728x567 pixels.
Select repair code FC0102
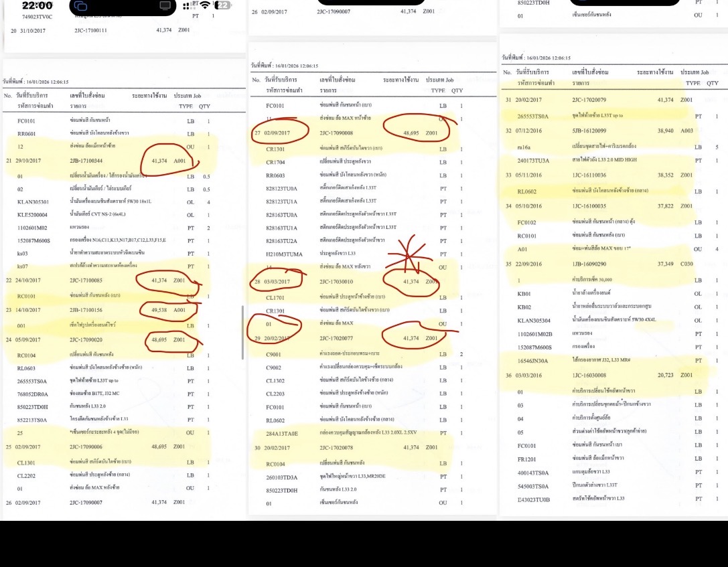click(526, 223)
